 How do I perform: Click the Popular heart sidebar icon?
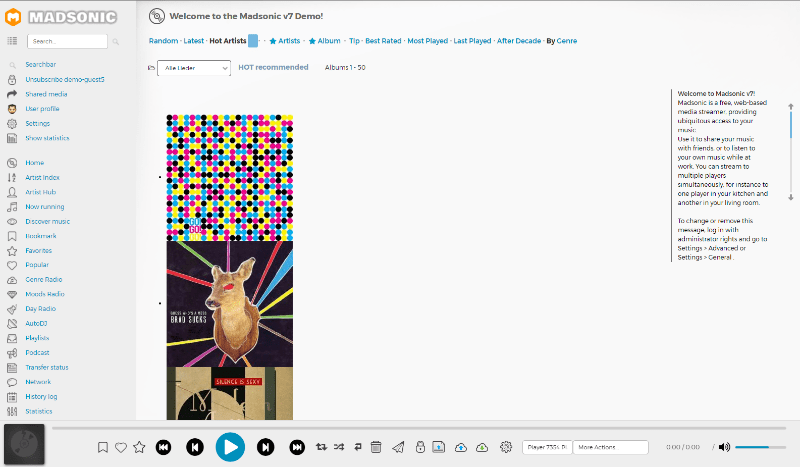(12, 265)
